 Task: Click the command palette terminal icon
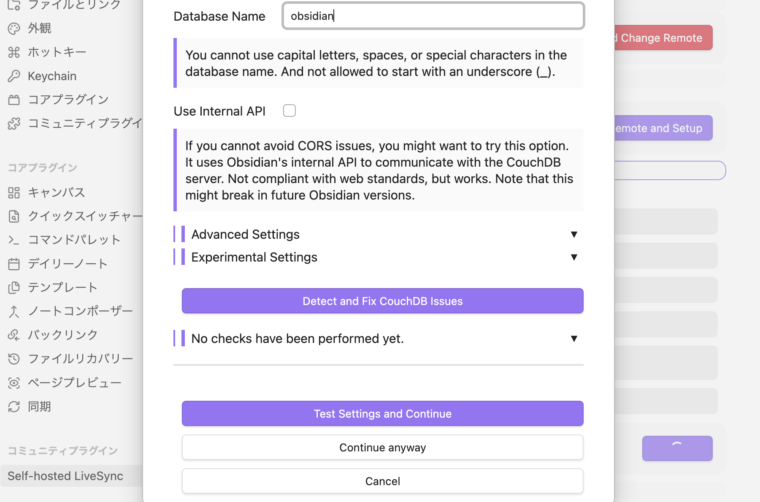(x=14, y=240)
